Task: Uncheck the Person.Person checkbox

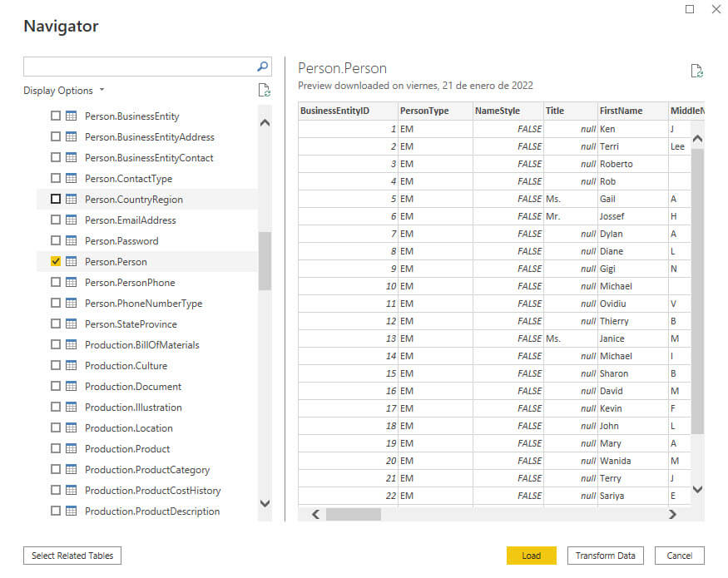Action: tap(56, 262)
